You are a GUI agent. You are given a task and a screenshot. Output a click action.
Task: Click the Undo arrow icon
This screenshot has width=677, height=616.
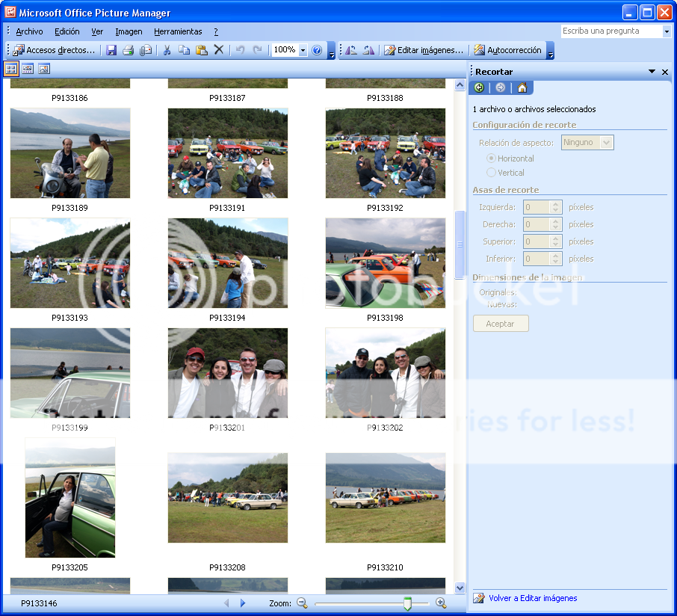241,50
